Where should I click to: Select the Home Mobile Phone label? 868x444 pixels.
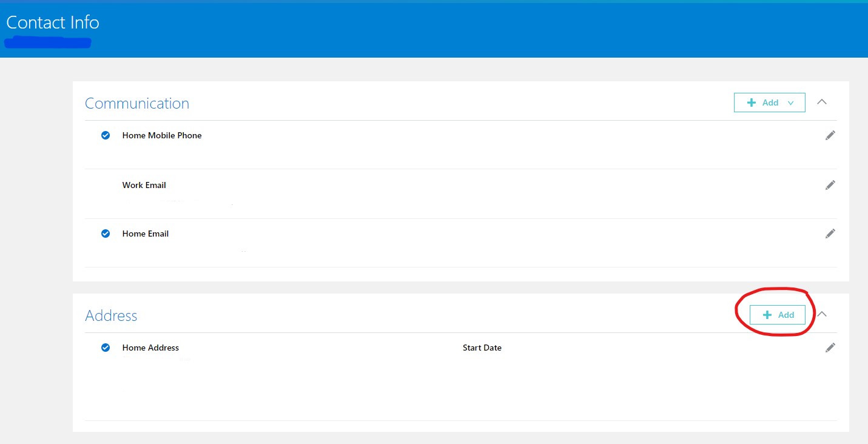[162, 135]
